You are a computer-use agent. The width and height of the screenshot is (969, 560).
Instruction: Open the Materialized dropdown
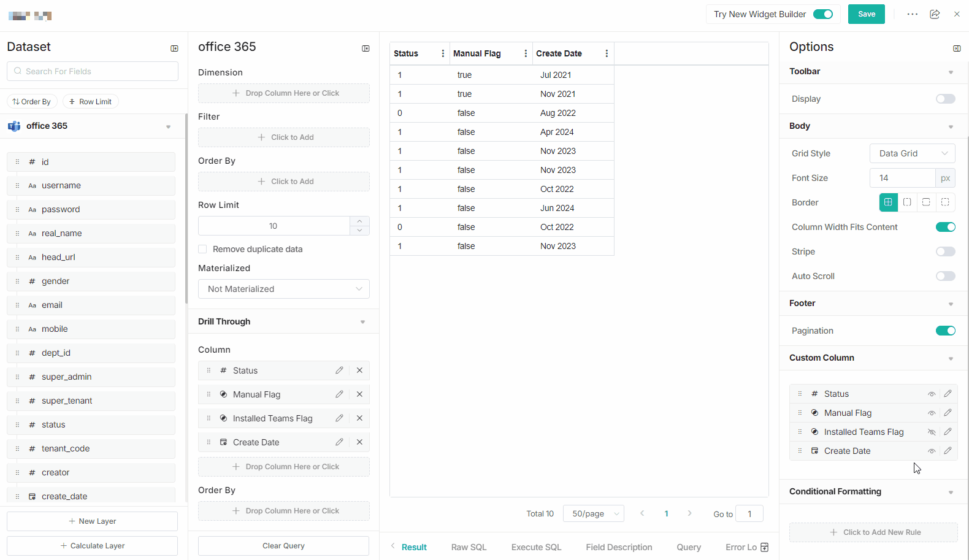pyautogui.click(x=283, y=289)
